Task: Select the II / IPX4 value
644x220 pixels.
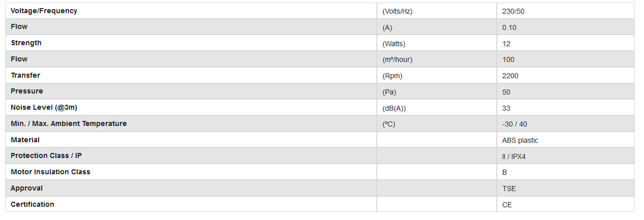Action: click(513, 156)
